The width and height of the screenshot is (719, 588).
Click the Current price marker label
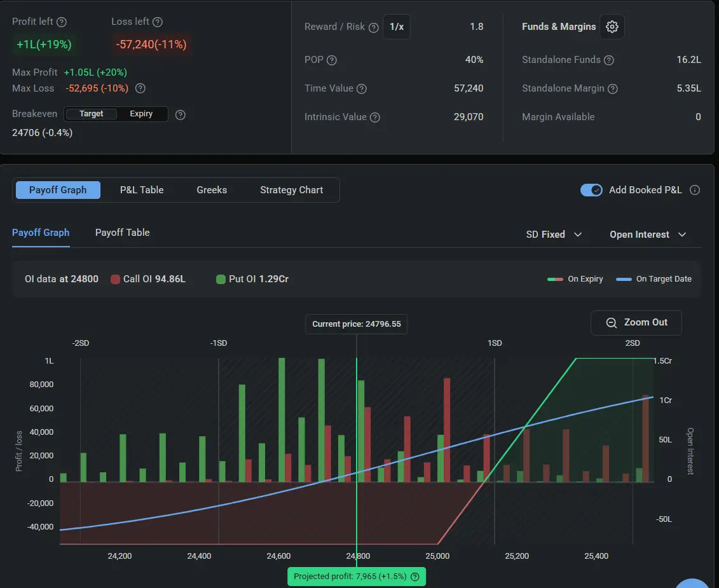pos(356,324)
